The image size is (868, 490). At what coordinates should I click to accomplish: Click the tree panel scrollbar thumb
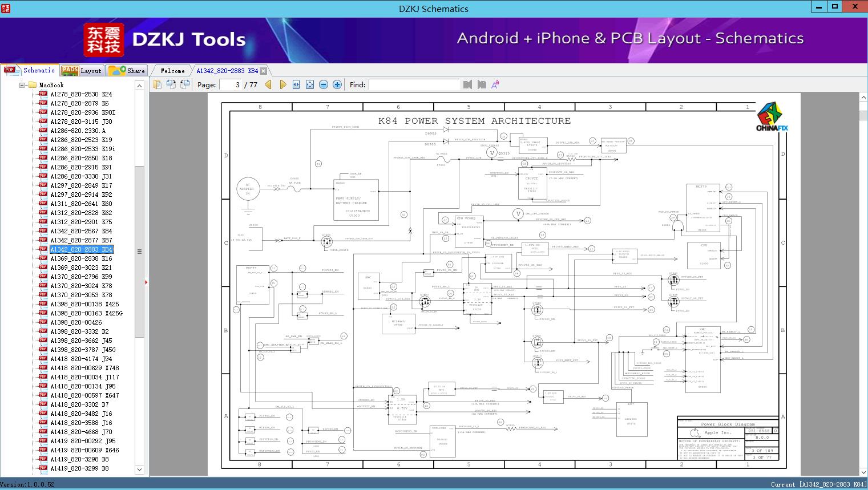tap(139, 251)
